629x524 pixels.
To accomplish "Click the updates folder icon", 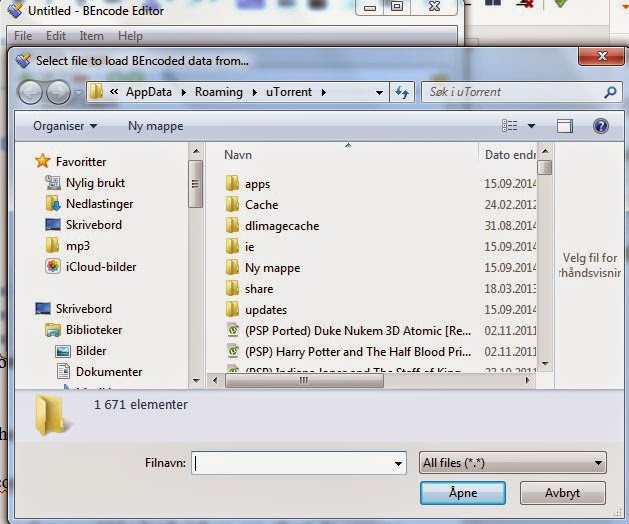I will (232, 310).
